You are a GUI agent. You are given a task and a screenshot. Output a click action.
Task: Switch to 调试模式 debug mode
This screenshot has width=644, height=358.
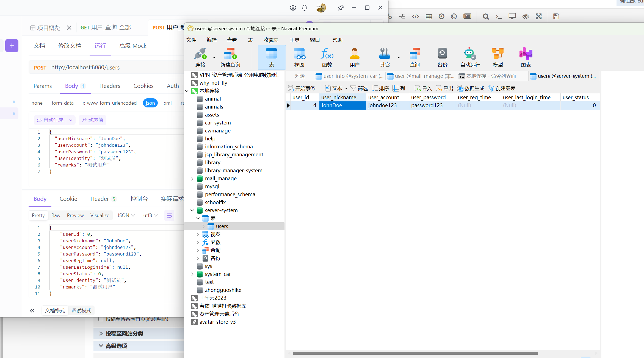pyautogui.click(x=81, y=311)
